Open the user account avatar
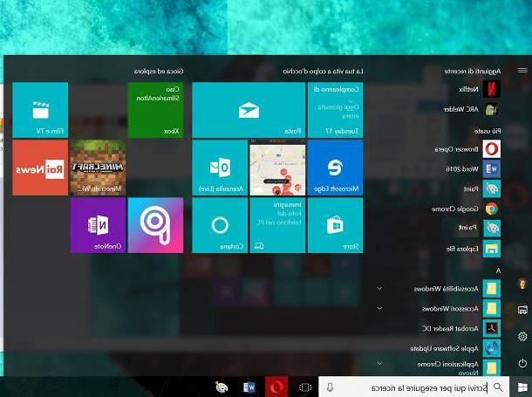 click(522, 283)
